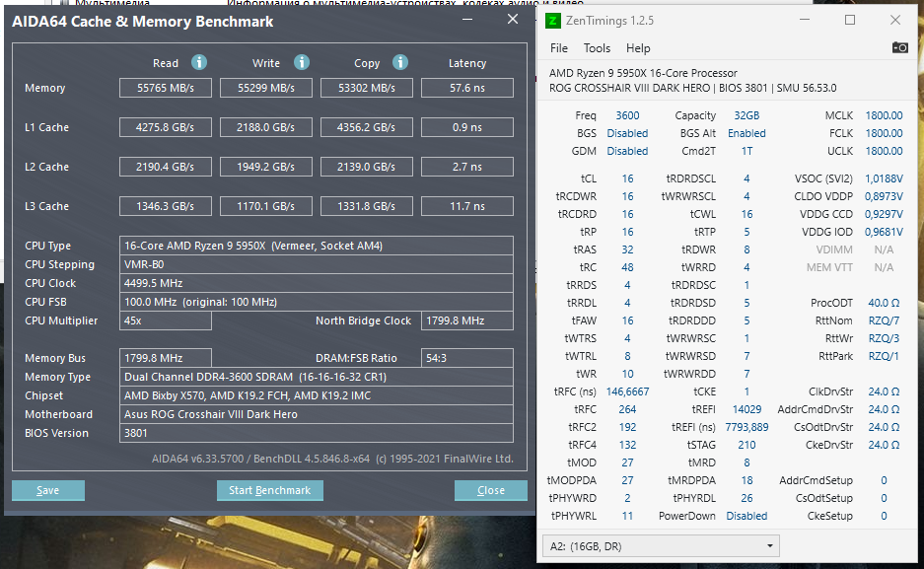924x569 pixels.
Task: Click the CPU Type field text
Action: click(x=317, y=246)
